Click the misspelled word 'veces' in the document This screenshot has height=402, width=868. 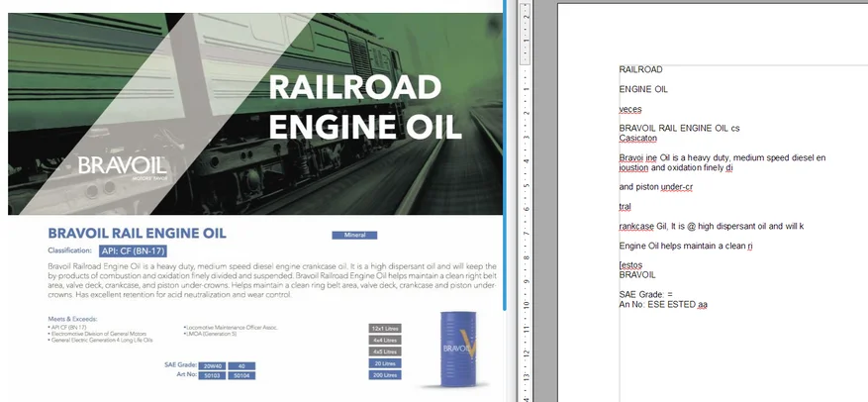629,109
